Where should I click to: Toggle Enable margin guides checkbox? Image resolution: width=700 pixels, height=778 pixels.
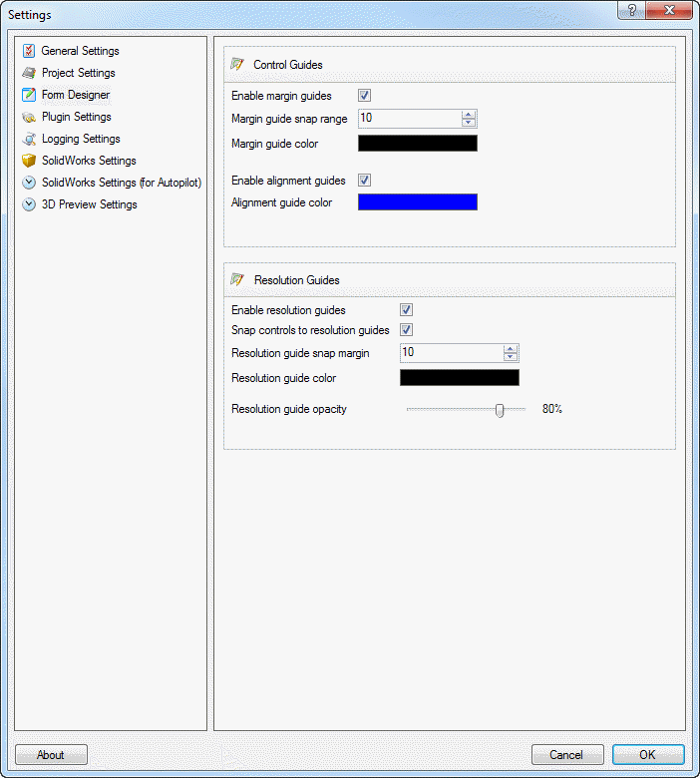[x=365, y=96]
